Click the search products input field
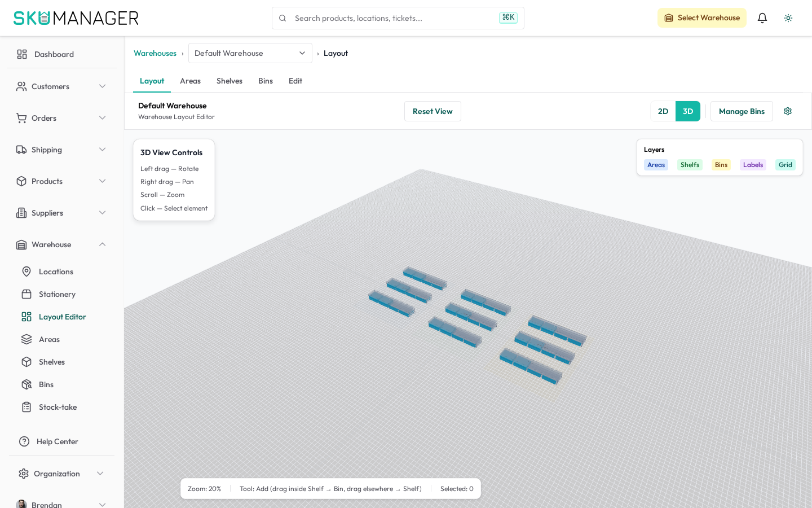 [398, 18]
